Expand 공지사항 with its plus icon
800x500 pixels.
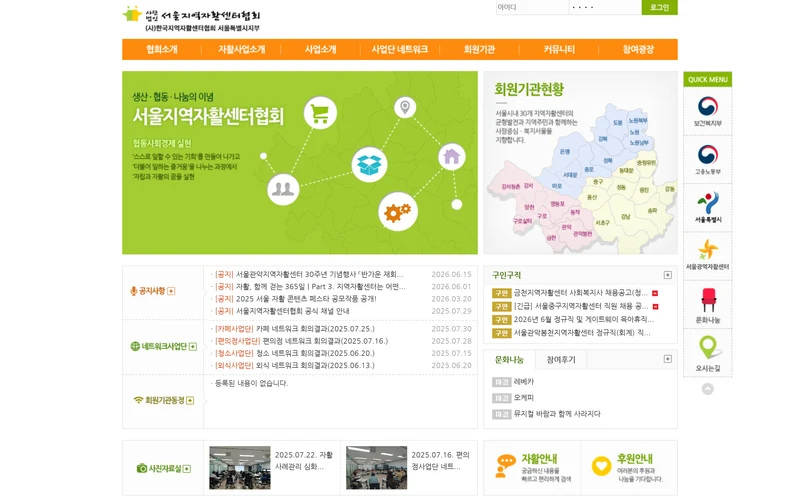[x=171, y=291]
